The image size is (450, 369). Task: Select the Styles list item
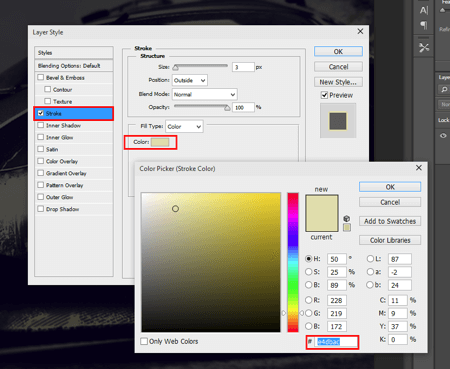pos(74,53)
